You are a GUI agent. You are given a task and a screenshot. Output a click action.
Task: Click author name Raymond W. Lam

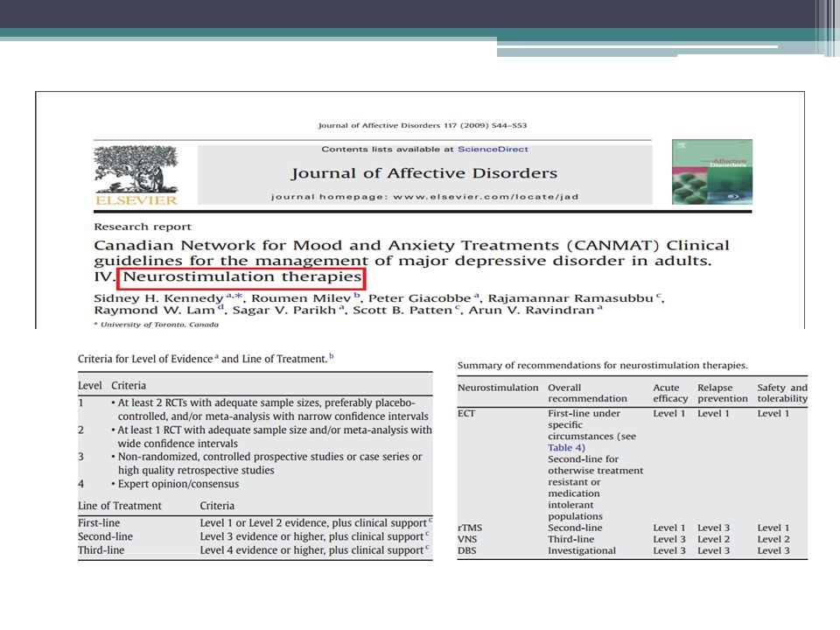point(155,310)
